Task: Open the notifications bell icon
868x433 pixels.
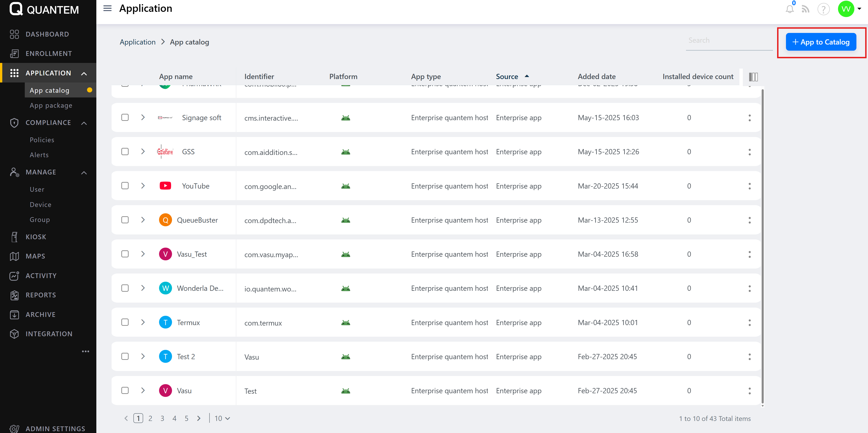Action: (789, 9)
